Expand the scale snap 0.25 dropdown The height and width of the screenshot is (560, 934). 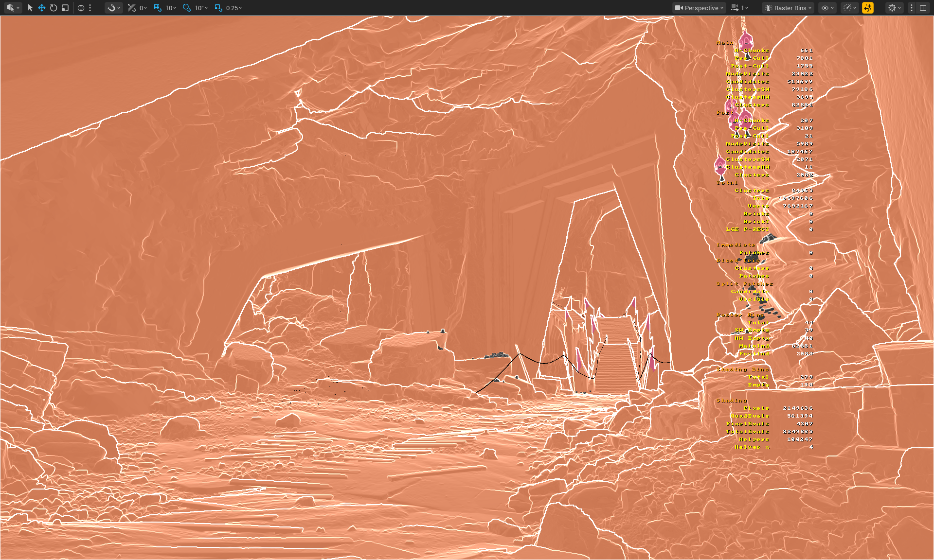pyautogui.click(x=234, y=8)
